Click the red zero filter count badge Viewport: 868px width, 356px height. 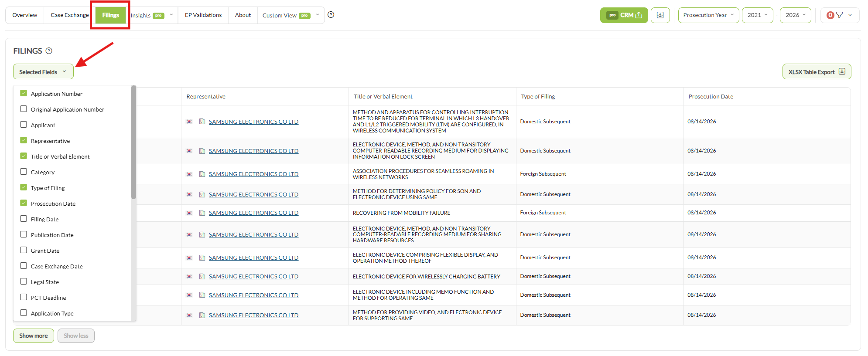830,15
